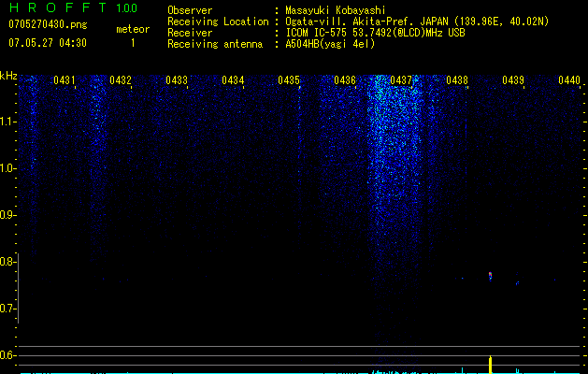
Task: Click the Receiver label
Action: (x=190, y=33)
